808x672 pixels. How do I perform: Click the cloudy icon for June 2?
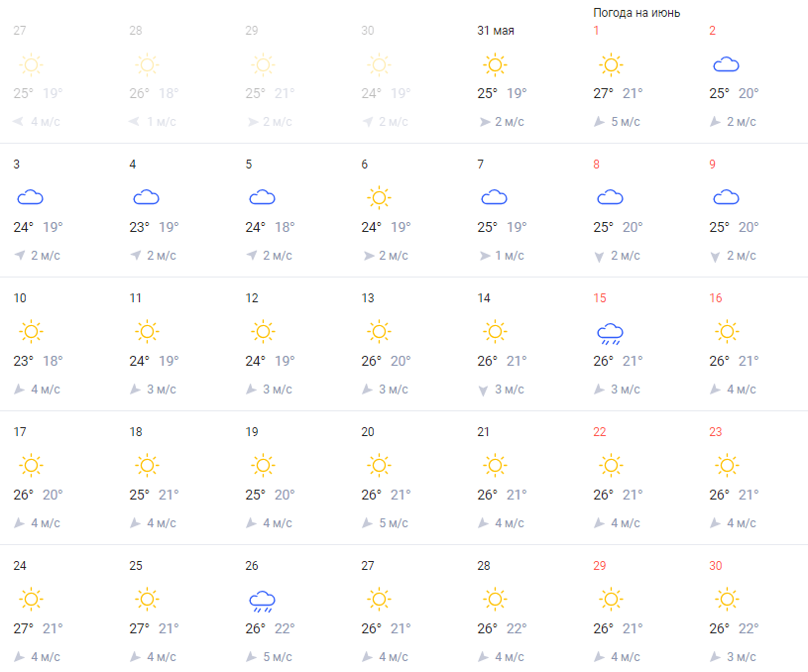point(726,65)
